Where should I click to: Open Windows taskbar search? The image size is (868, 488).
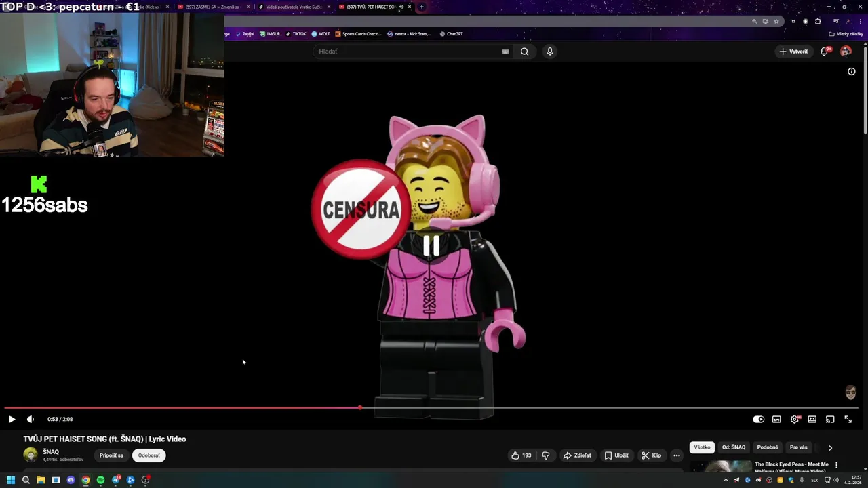click(x=26, y=480)
